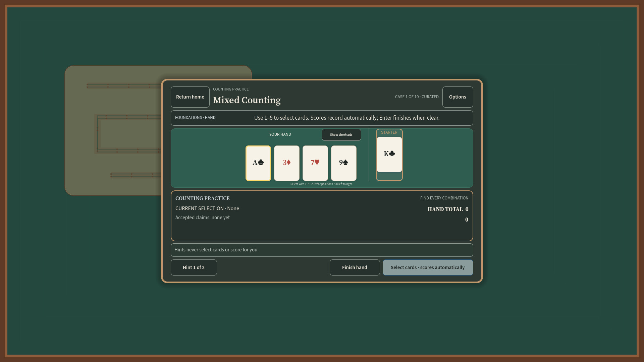Image resolution: width=644 pixels, height=362 pixels.
Task: Click the Finish hand button
Action: coord(355,267)
